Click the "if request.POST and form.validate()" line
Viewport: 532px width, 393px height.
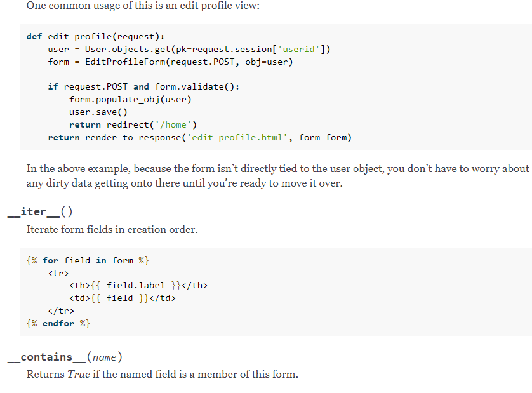tap(143, 86)
